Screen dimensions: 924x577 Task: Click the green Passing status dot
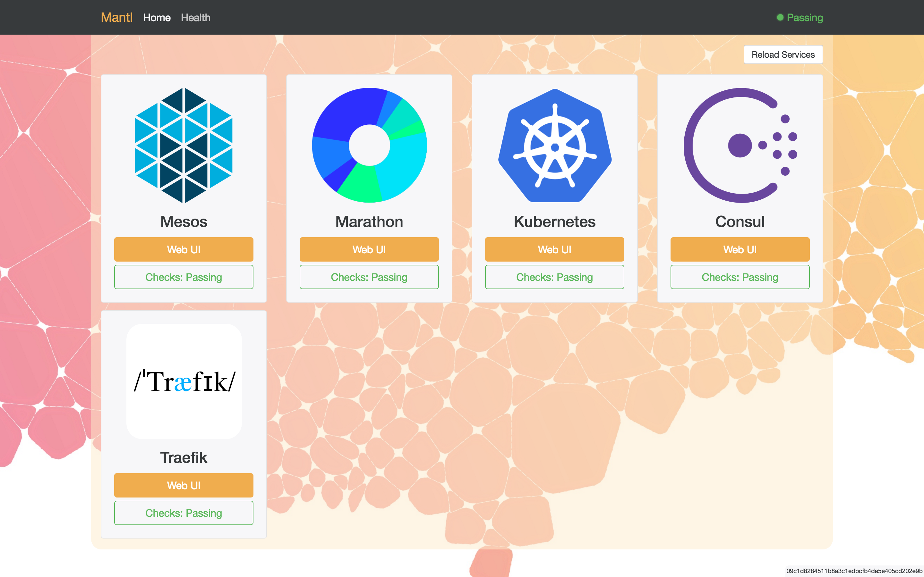coord(780,18)
